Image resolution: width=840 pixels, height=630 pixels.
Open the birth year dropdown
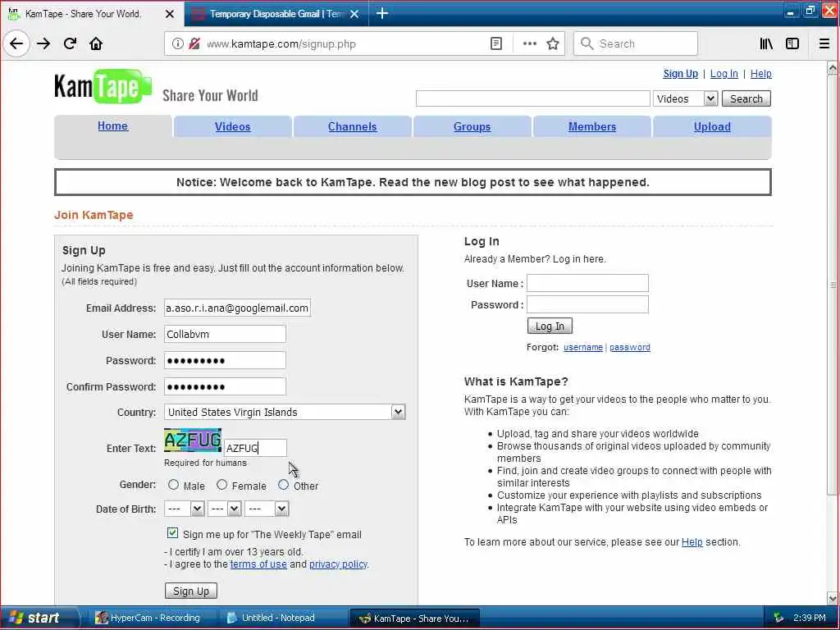267,509
